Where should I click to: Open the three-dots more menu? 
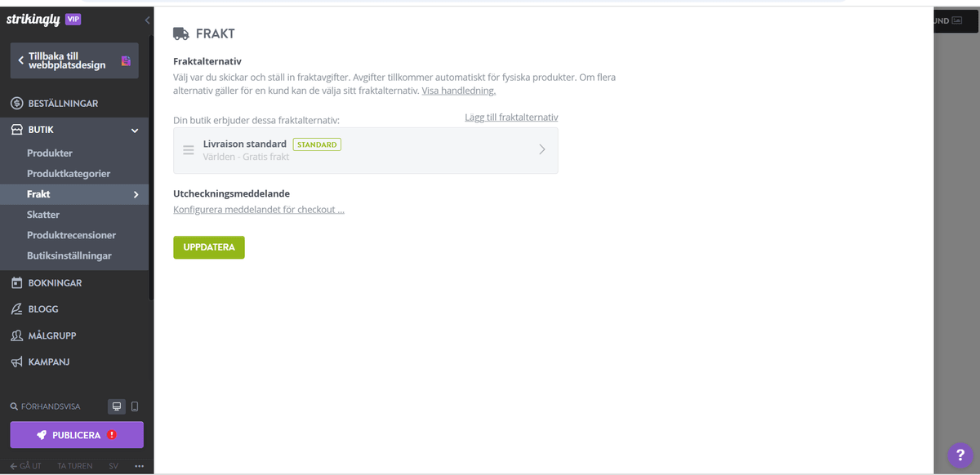click(x=139, y=466)
